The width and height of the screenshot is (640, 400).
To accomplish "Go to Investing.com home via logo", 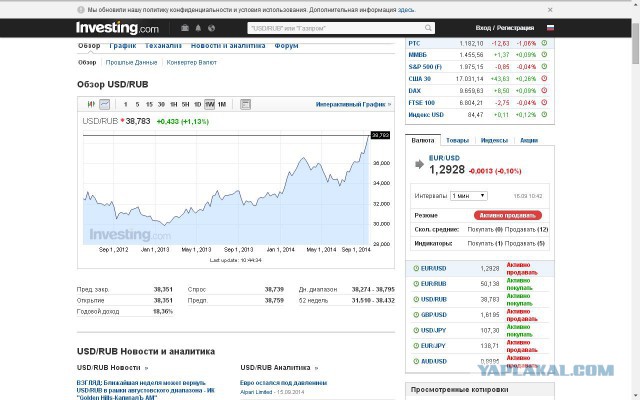I will [x=117, y=28].
